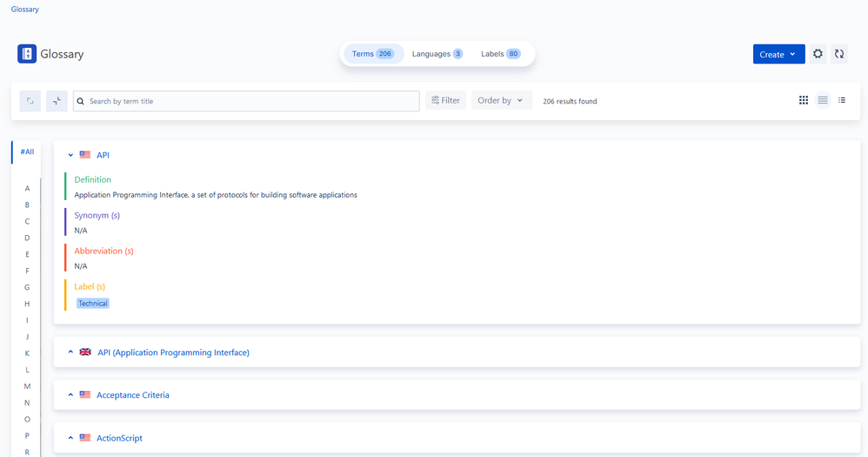Jump to letter M in alphabet index

(27, 386)
